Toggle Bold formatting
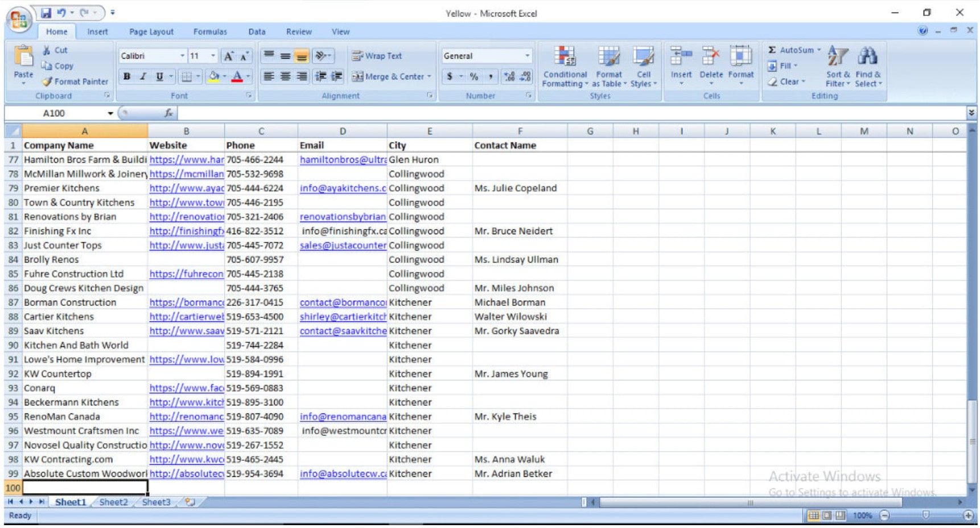This screenshot has height=528, width=980. point(127,76)
